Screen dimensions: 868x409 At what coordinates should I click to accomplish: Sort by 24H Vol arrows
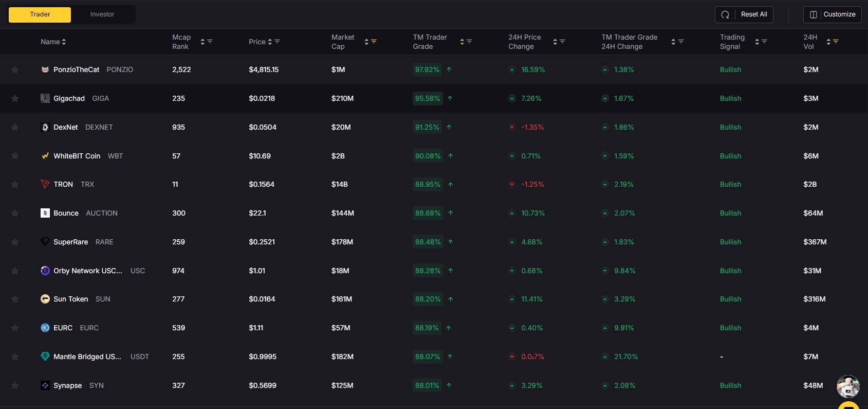click(828, 42)
